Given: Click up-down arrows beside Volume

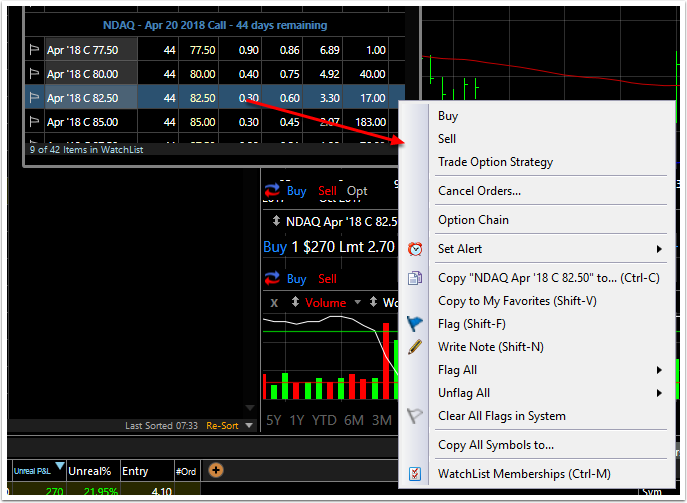Looking at the screenshot, I should [x=295, y=302].
